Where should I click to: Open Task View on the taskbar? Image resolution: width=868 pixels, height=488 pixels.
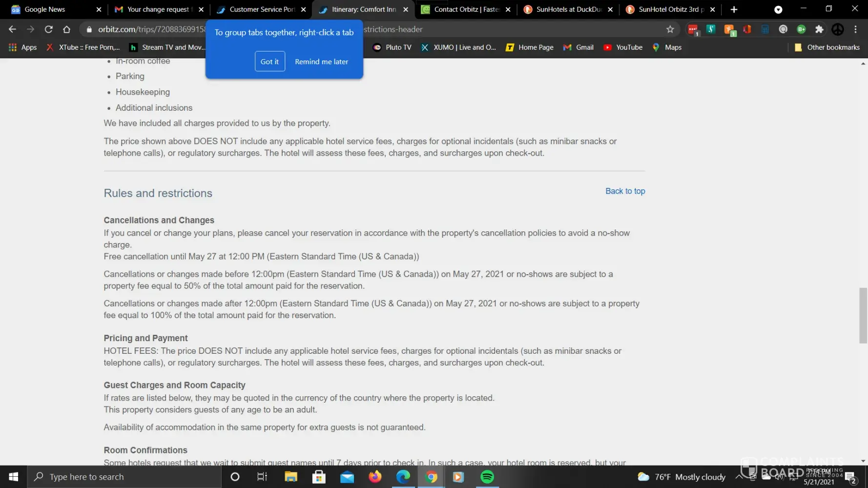pyautogui.click(x=262, y=477)
